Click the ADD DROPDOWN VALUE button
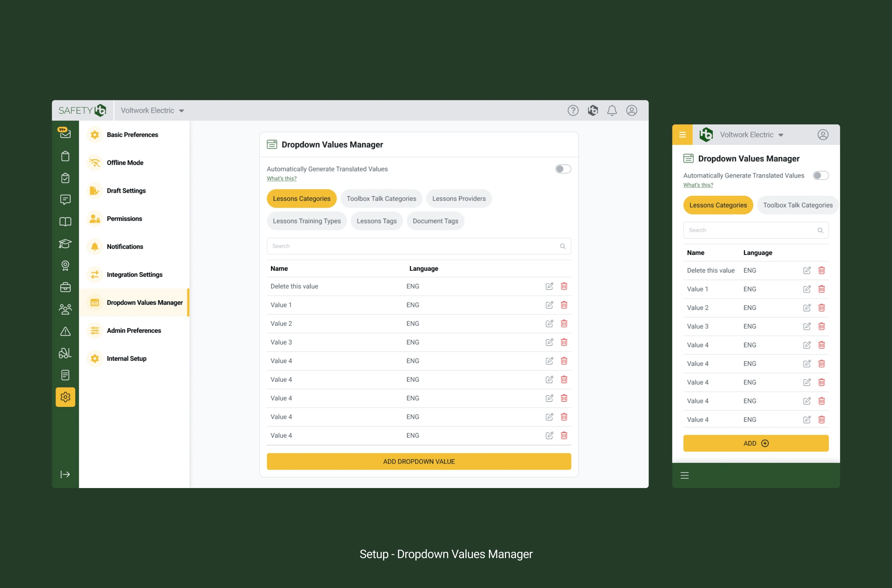Screen dimensions: 892x588 pyautogui.click(x=418, y=461)
